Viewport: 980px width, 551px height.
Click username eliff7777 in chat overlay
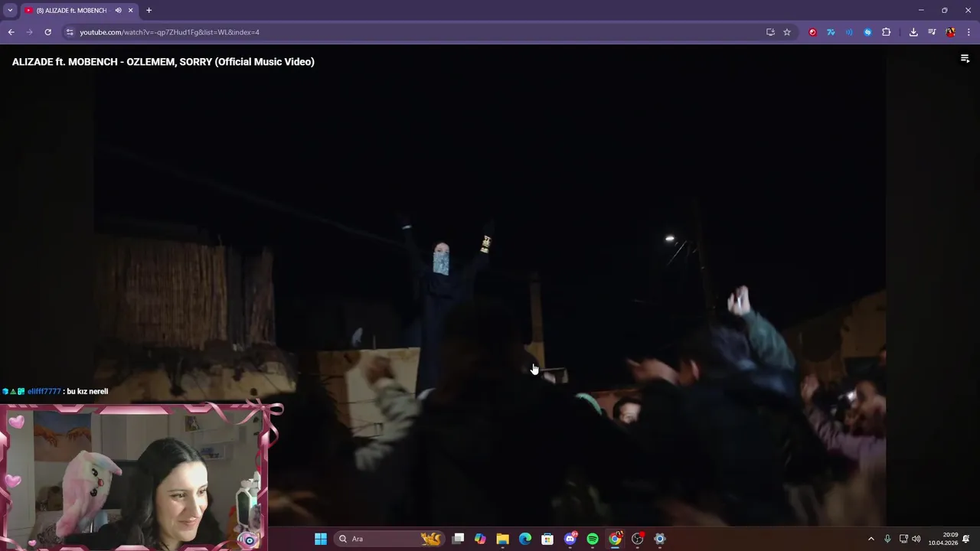[x=44, y=391]
